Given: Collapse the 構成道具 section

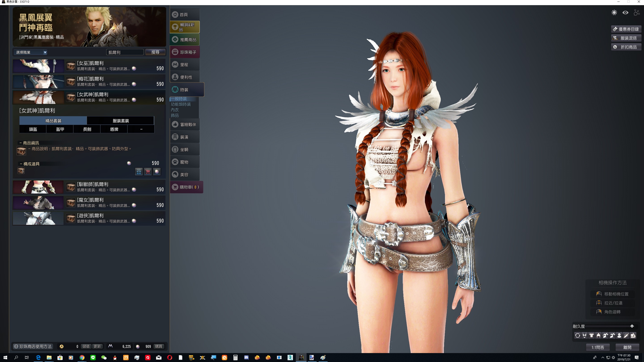Looking at the screenshot, I should coord(21,164).
